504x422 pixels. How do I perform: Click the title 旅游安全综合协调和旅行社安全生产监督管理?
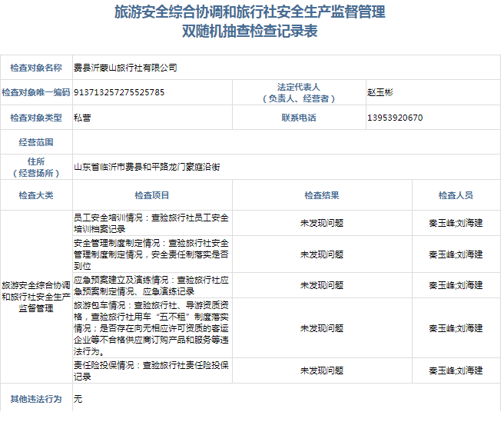tap(250, 12)
